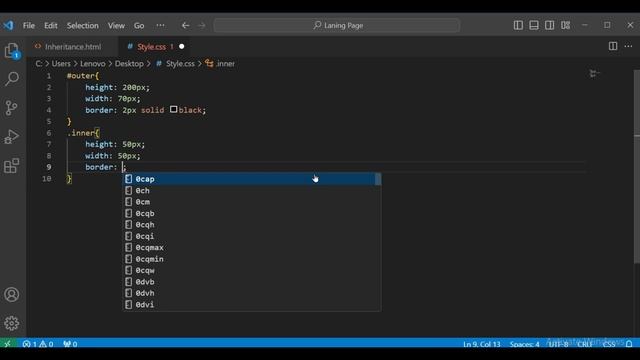Go back with the left arrow
Image resolution: width=640 pixels, height=360 pixels.
pyautogui.click(x=185, y=25)
